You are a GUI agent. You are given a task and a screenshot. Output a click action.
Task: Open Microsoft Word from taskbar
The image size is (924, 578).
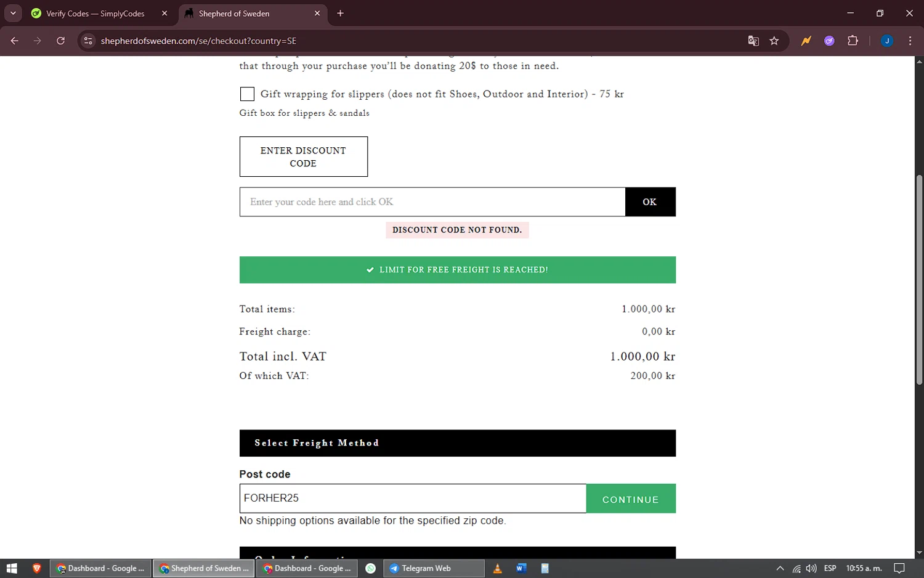[521, 568]
